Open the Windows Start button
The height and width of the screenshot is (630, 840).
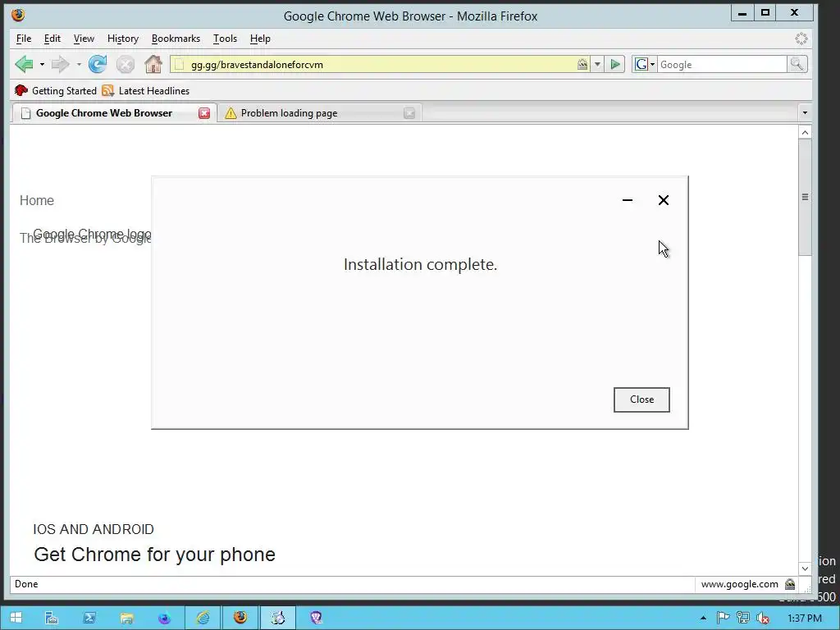click(x=16, y=618)
